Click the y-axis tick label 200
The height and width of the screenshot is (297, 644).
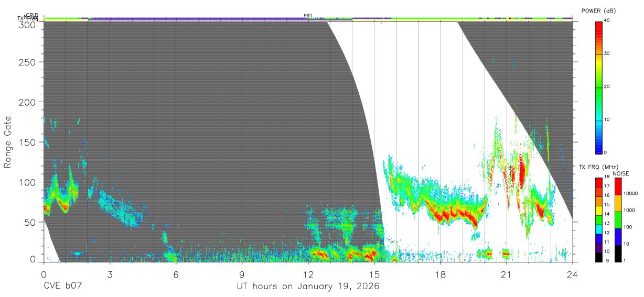click(x=27, y=102)
